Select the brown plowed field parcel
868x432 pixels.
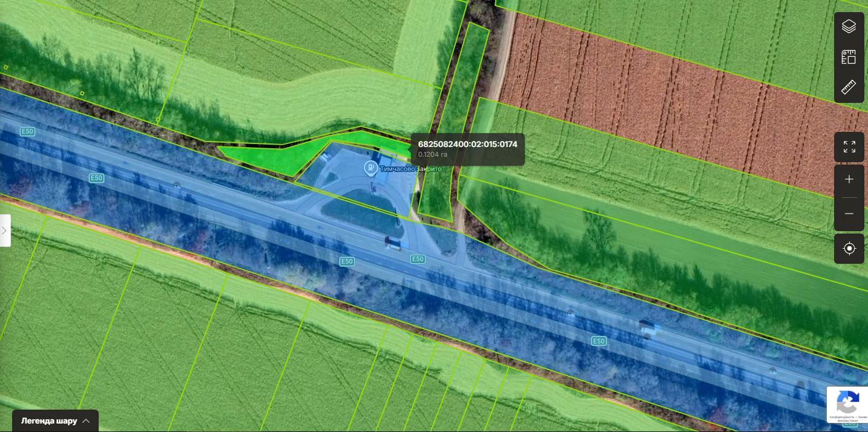coord(666,103)
